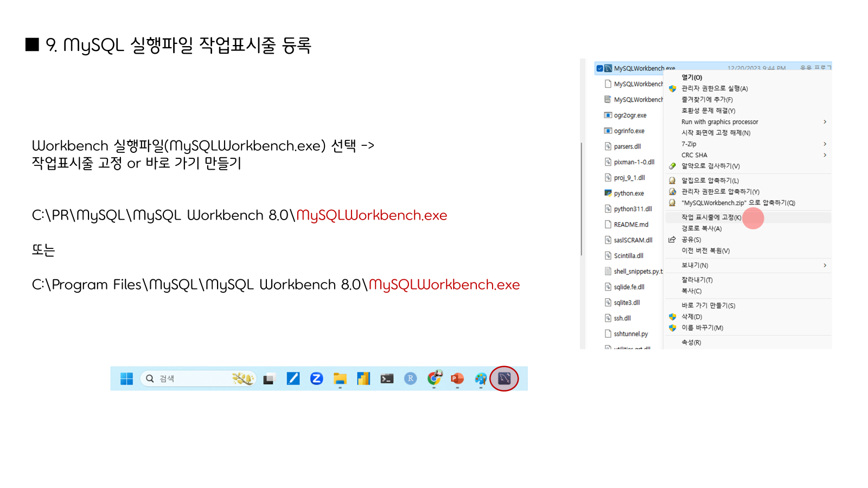Select sshtunnel.py file
868x488 pixels.
[631, 334]
